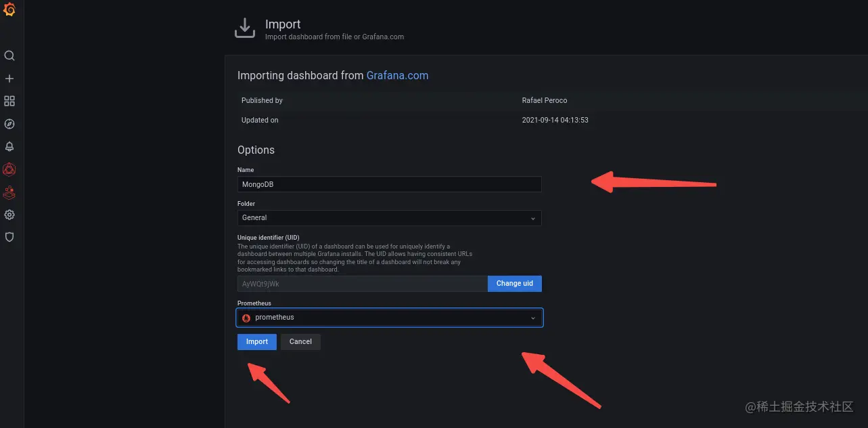868x428 pixels.
Task: Open the Configuration gear icon
Action: point(9,215)
